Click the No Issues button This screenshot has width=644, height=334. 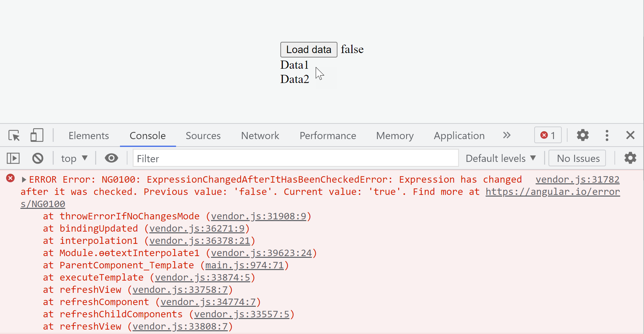pos(578,158)
